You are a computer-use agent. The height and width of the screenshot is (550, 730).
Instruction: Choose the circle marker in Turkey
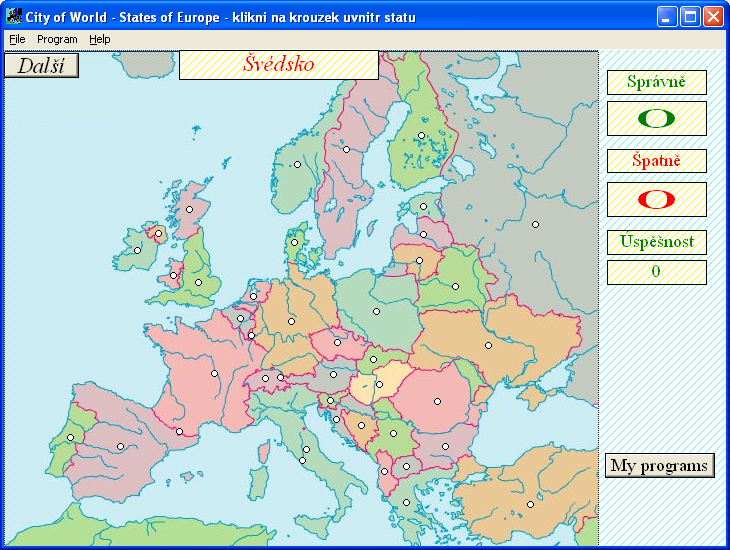[x=530, y=504]
